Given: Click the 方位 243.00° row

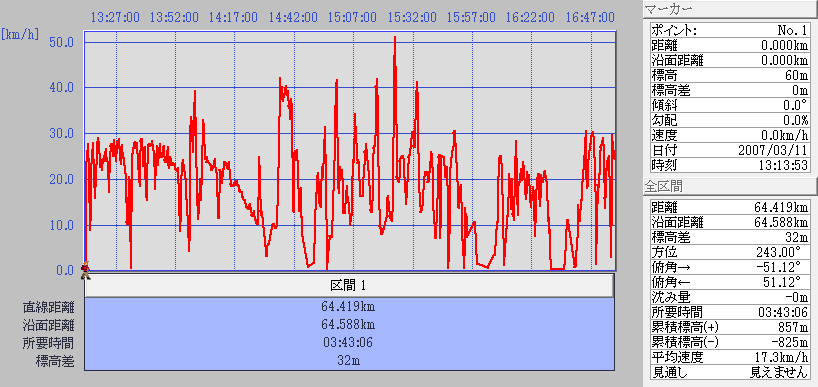Looking at the screenshot, I should 730,252.
